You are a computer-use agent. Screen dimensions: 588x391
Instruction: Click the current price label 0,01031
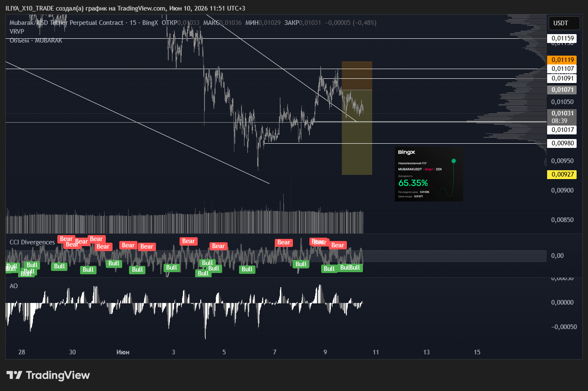click(561, 113)
